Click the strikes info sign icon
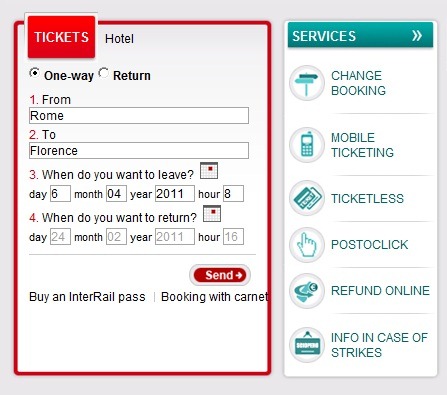Screen dimensions: 447x395 pyautogui.click(x=307, y=345)
